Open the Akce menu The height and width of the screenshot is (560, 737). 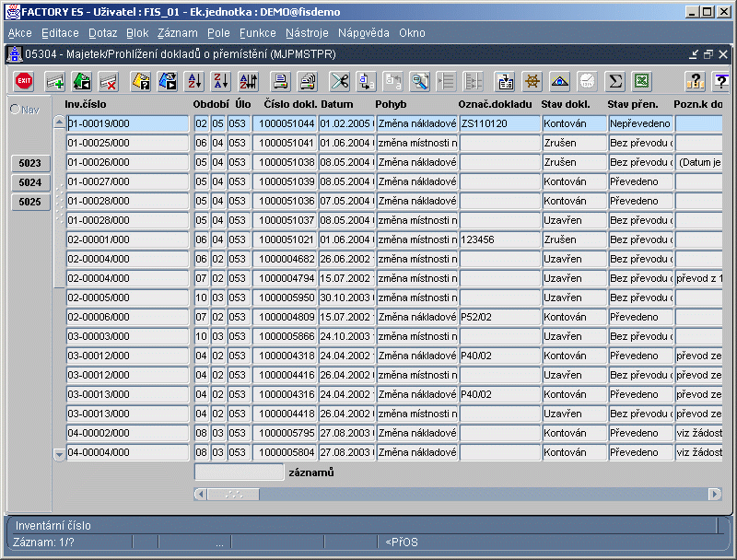click(20, 33)
